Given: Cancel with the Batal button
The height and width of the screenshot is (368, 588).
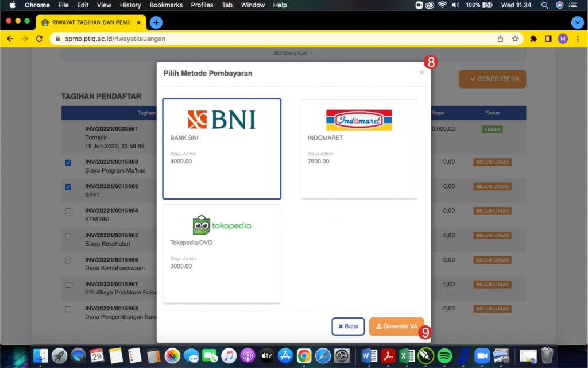Looking at the screenshot, I should [348, 327].
